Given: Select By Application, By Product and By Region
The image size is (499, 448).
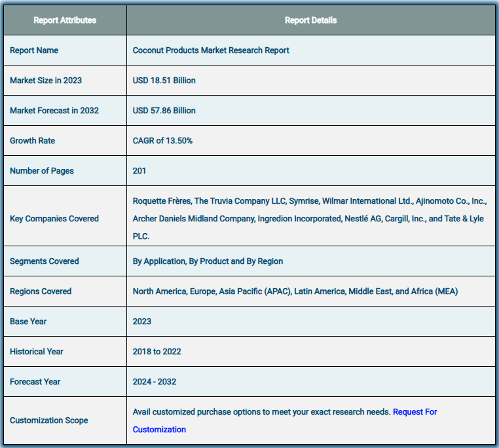Looking at the screenshot, I should click(x=208, y=261).
